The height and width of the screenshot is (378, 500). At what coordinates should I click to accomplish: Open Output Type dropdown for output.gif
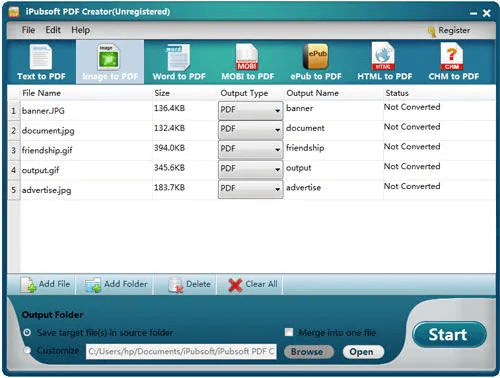[250, 169]
